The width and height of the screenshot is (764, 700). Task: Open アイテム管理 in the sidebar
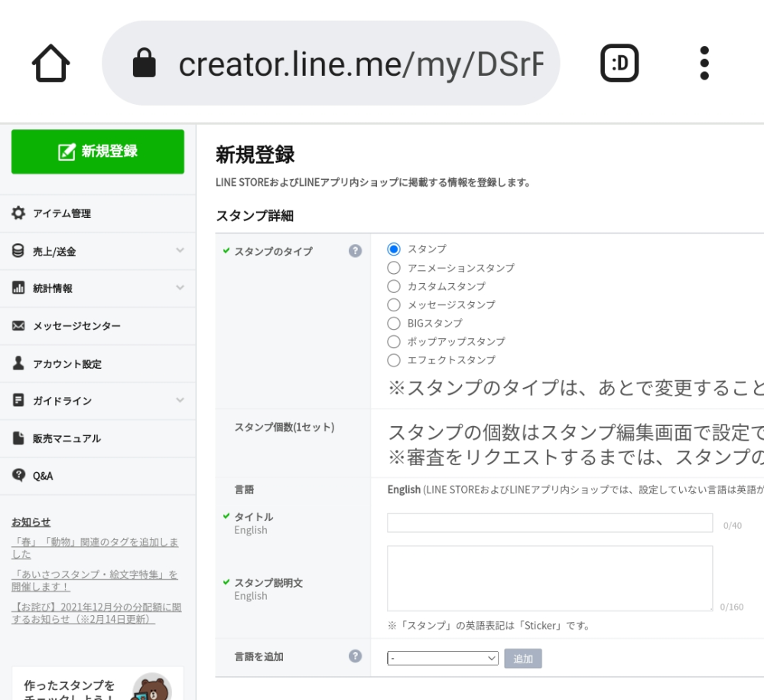click(62, 213)
